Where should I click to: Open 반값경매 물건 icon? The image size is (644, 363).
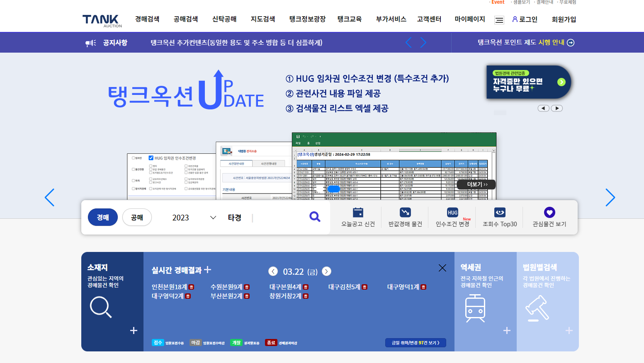click(405, 213)
